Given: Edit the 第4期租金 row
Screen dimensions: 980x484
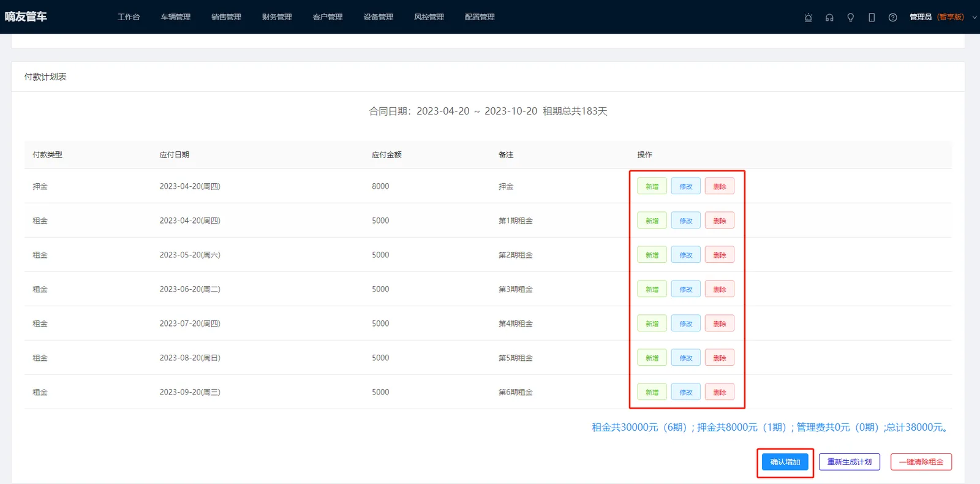Looking at the screenshot, I should coord(686,323).
